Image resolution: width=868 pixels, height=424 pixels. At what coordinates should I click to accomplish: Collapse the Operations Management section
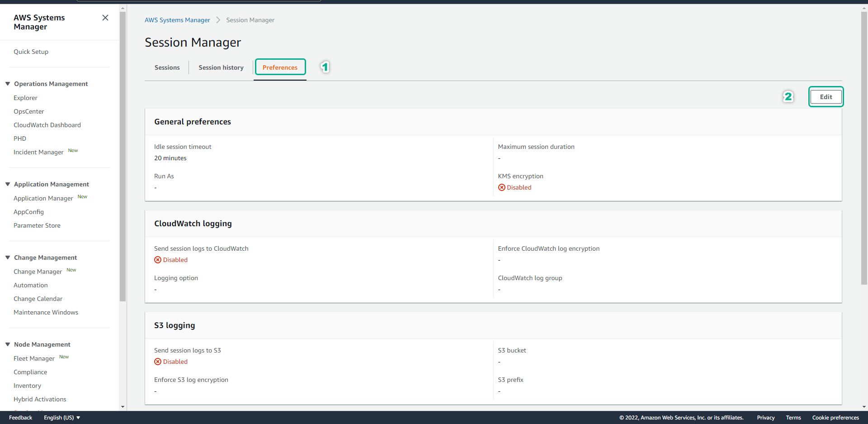(7, 83)
